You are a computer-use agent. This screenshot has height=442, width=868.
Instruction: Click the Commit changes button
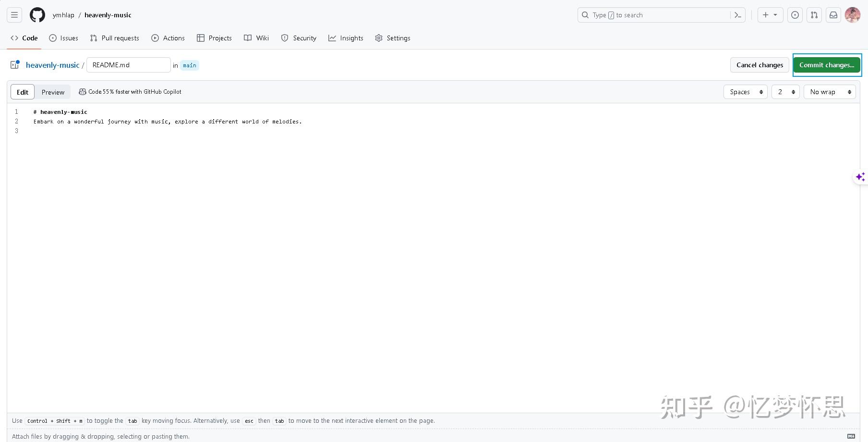[x=827, y=65]
